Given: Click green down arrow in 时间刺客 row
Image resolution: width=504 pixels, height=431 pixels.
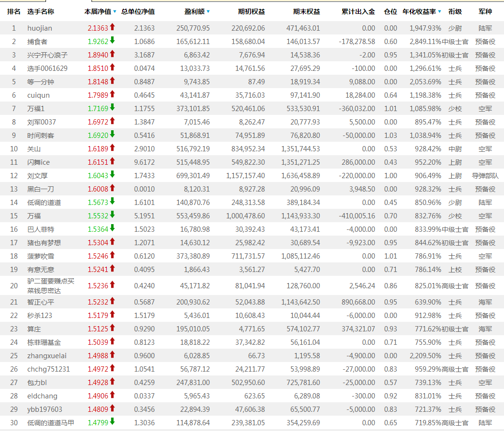Looking at the screenshot, I should pos(112,135).
